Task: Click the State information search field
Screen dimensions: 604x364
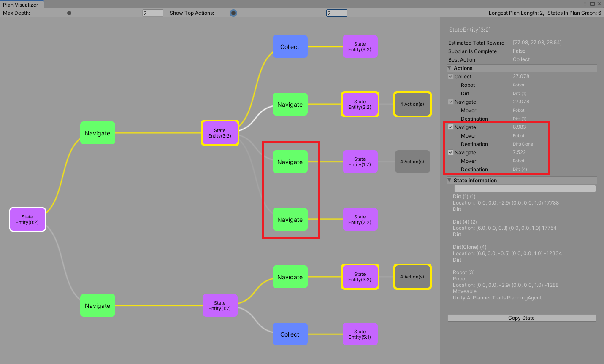Action: coord(525,189)
